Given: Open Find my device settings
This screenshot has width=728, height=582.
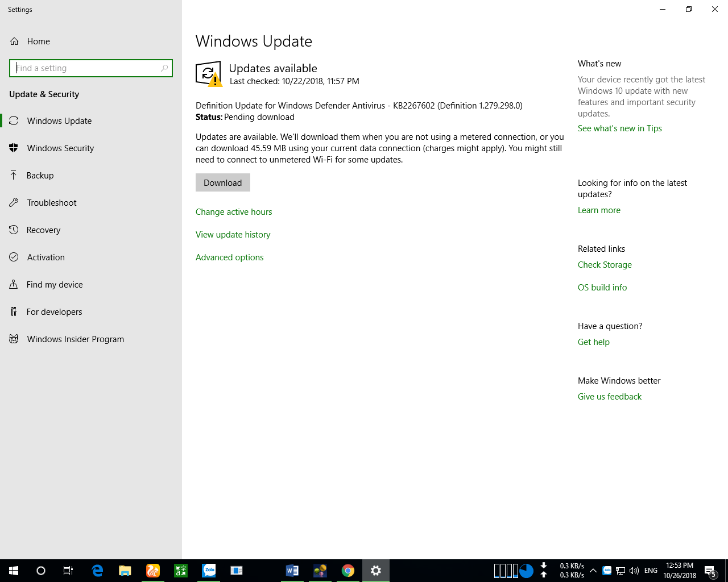Looking at the screenshot, I should click(x=91, y=285).
